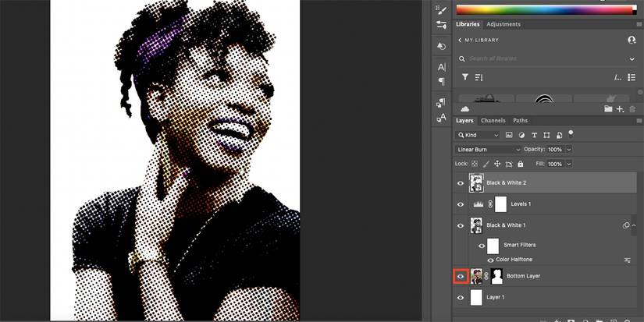The height and width of the screenshot is (322, 644).
Task: Open the Libraries panel menu
Action: point(639,25)
